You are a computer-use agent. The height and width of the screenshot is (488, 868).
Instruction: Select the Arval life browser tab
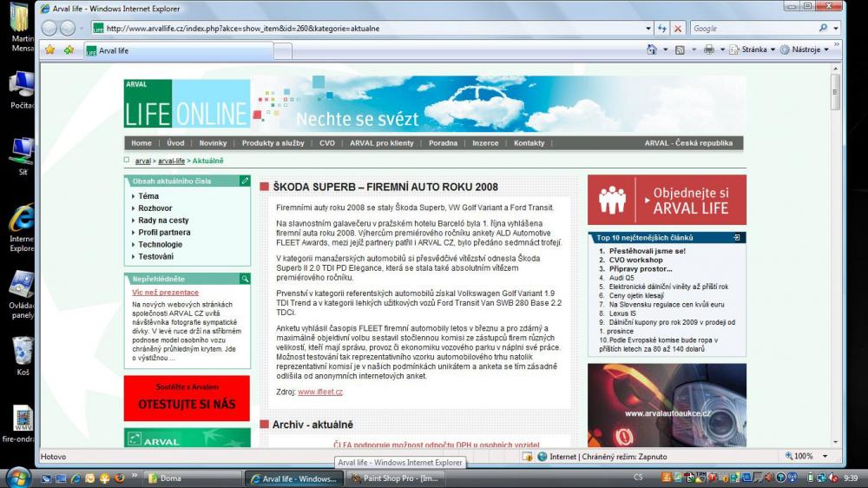(x=178, y=50)
